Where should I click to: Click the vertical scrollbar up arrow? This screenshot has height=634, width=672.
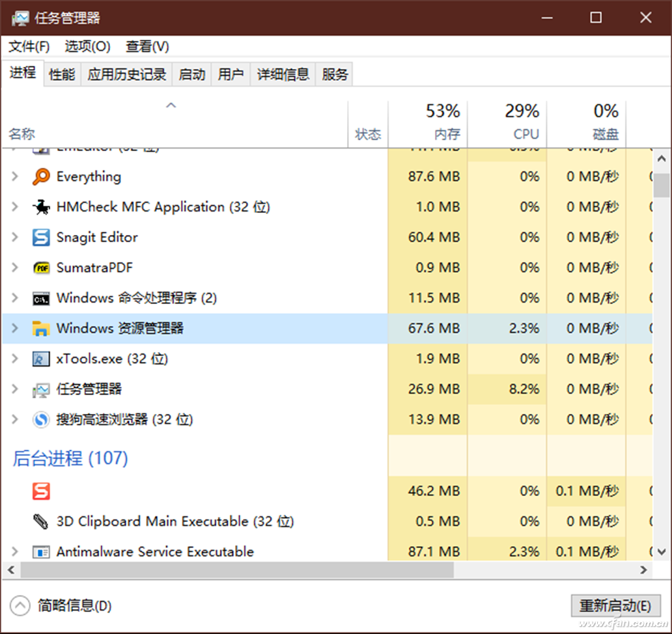[662, 159]
